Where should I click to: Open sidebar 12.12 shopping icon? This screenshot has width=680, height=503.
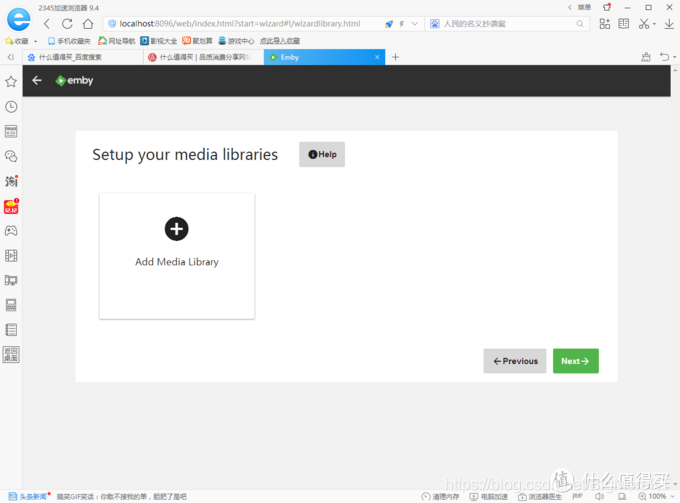[11, 206]
